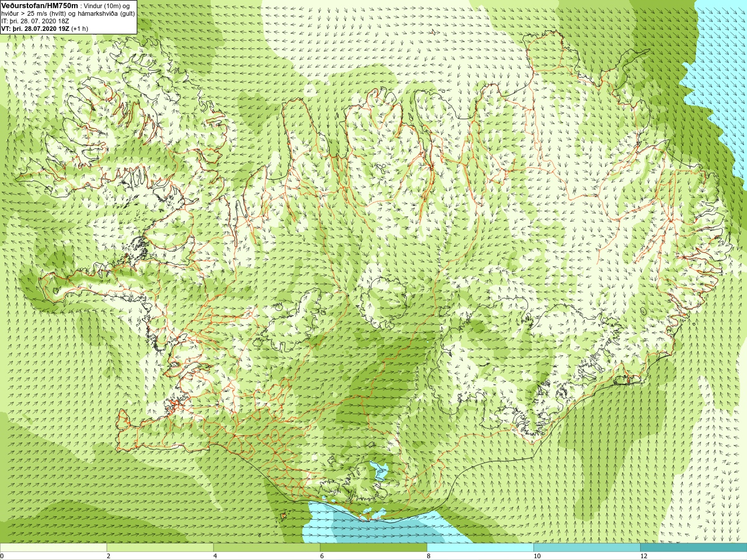Click the legend scale label '8'

pyautogui.click(x=428, y=556)
